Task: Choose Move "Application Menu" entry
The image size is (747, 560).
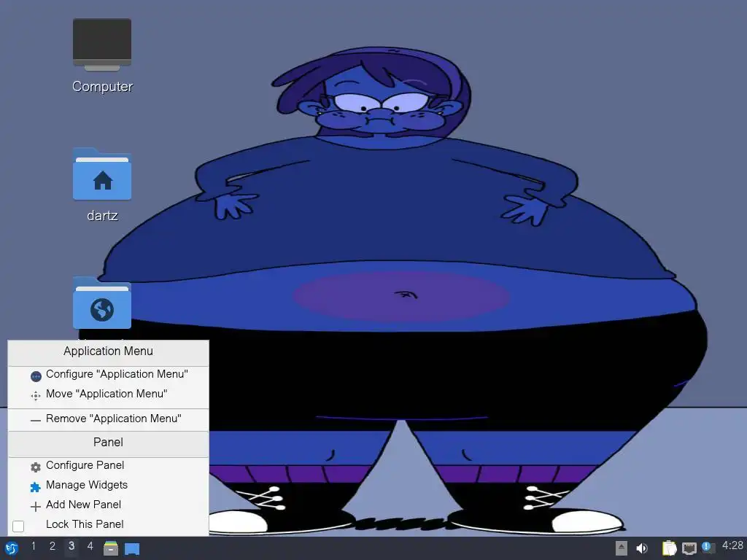Action: click(108, 394)
